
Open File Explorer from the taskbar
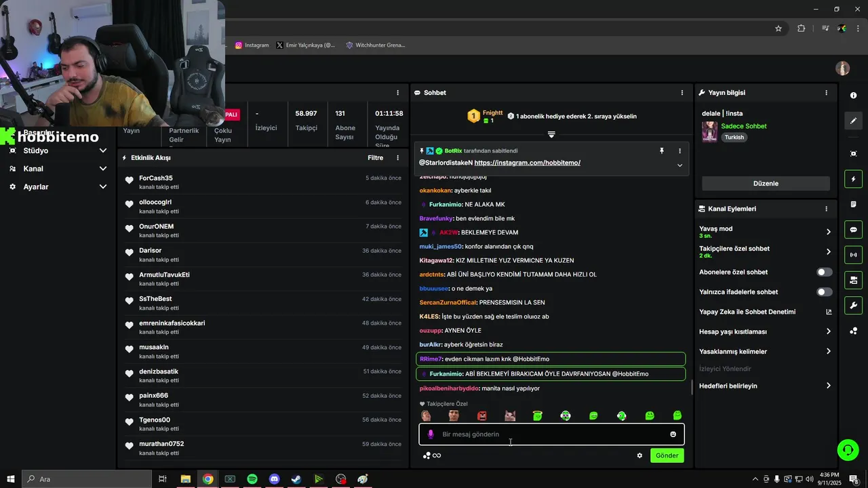point(185,479)
